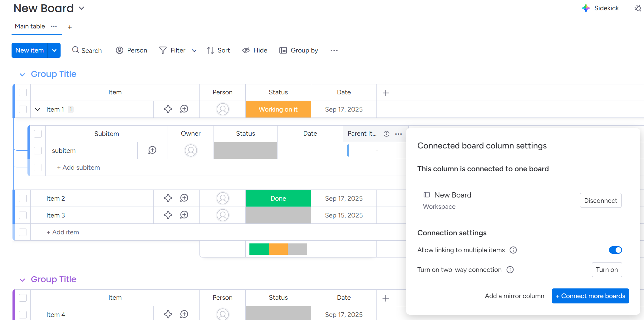This screenshot has width=644, height=320.
Task: Click the AI sparkle icon on Item 1
Action: [168, 109]
